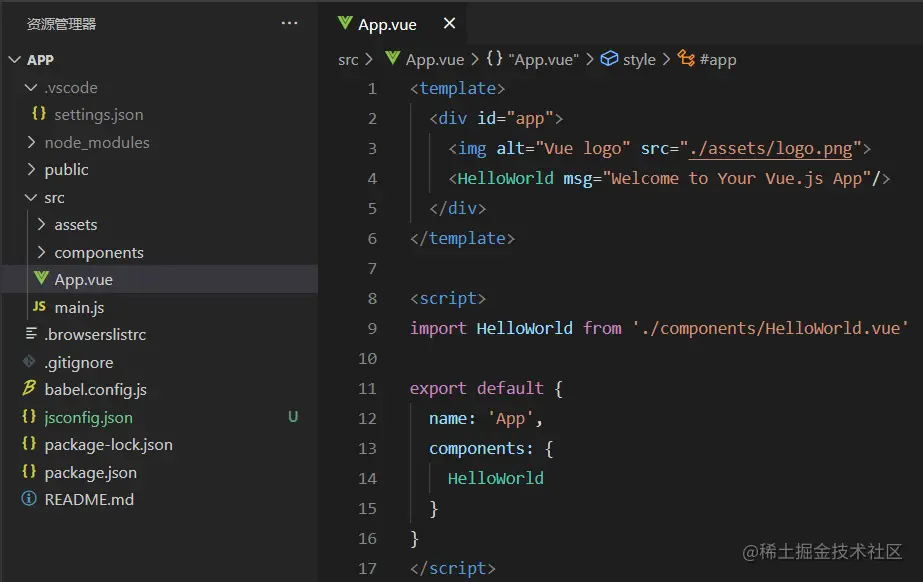Collapse the src folder chevron
923x582 pixels.
(31, 198)
